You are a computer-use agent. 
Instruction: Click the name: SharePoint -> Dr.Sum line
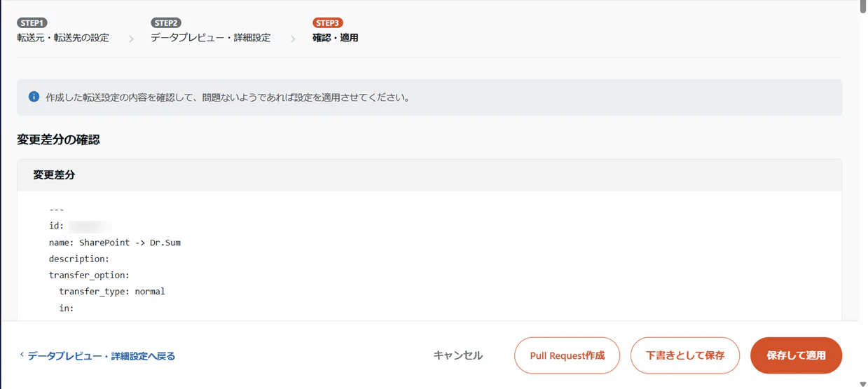point(115,243)
